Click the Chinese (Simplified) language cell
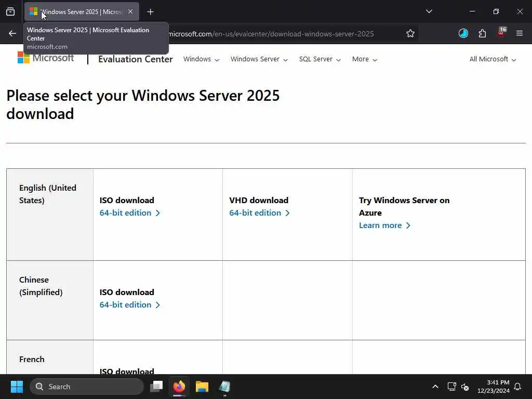The image size is (532, 399). pyautogui.click(x=50, y=300)
